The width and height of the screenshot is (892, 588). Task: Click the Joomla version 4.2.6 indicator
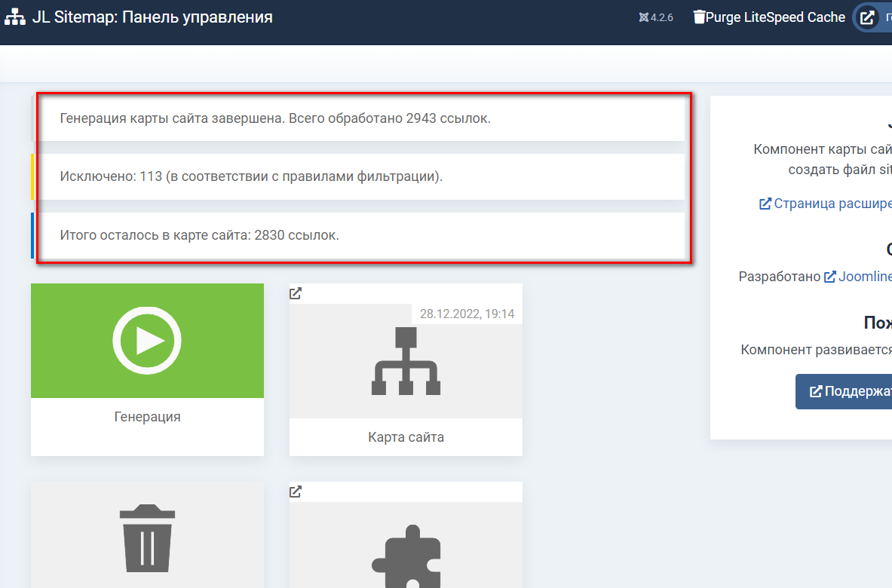click(x=655, y=17)
